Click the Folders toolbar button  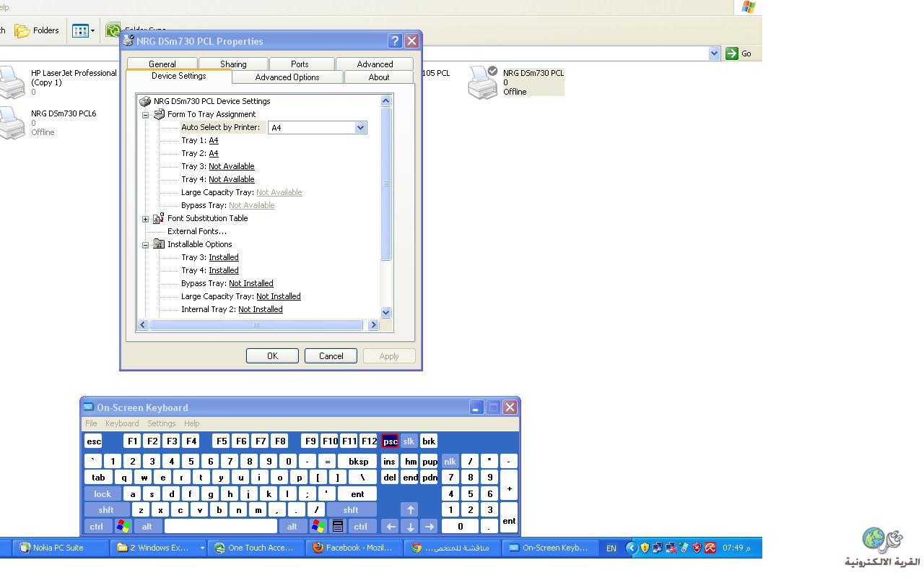tap(37, 30)
